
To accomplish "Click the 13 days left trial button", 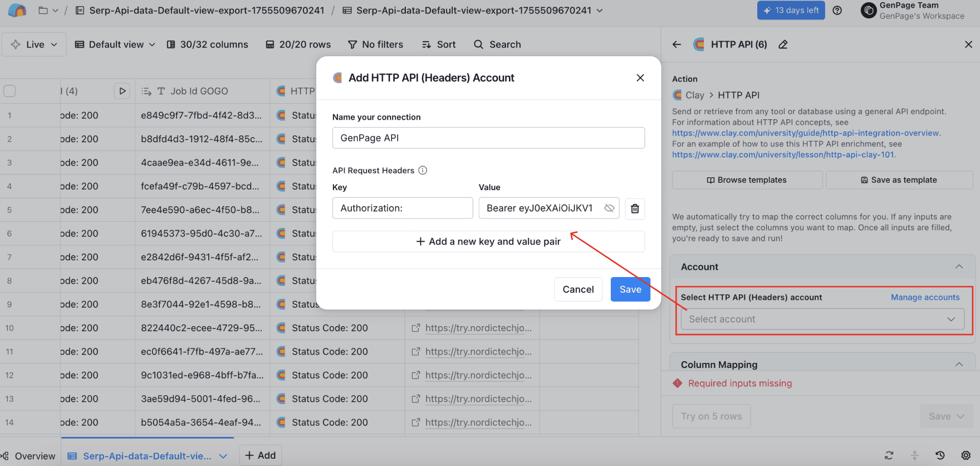I will coord(791,10).
